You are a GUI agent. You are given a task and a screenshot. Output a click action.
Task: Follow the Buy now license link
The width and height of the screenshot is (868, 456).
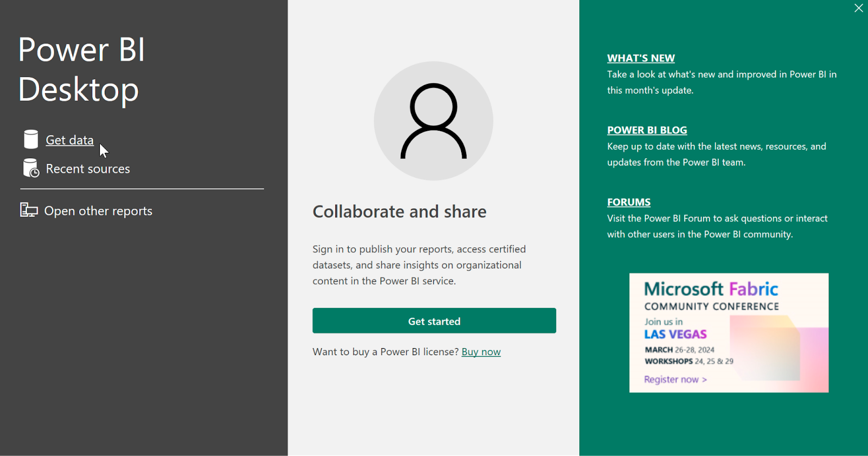pyautogui.click(x=481, y=352)
